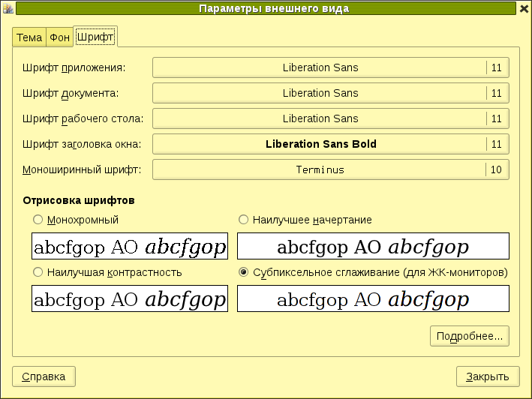Click the Шрифт приложения label

pos(74,67)
